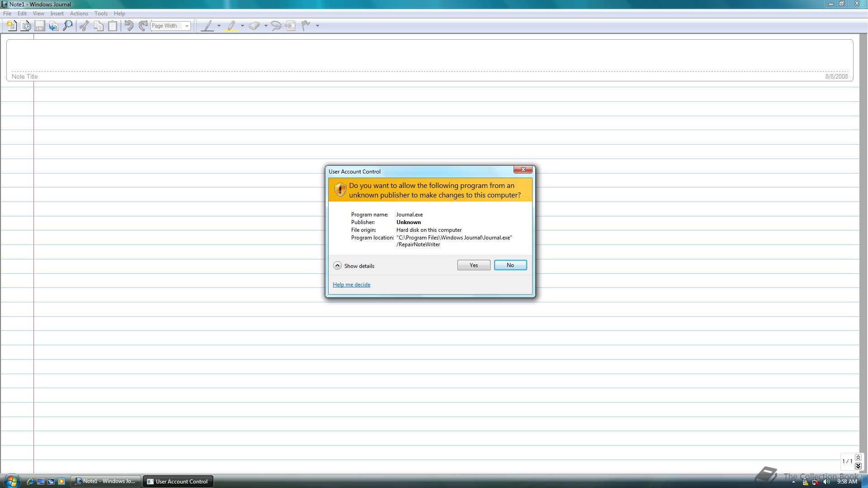Redo the last action

pyautogui.click(x=143, y=26)
